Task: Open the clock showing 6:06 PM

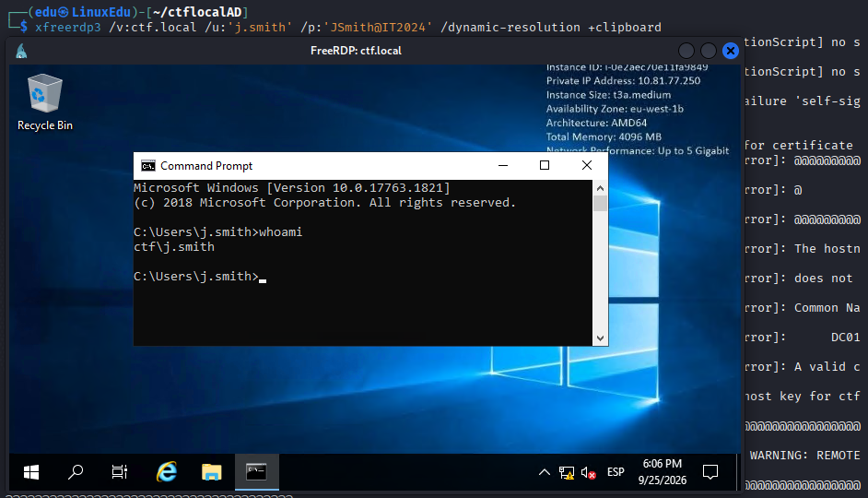Action: pyautogui.click(x=663, y=472)
